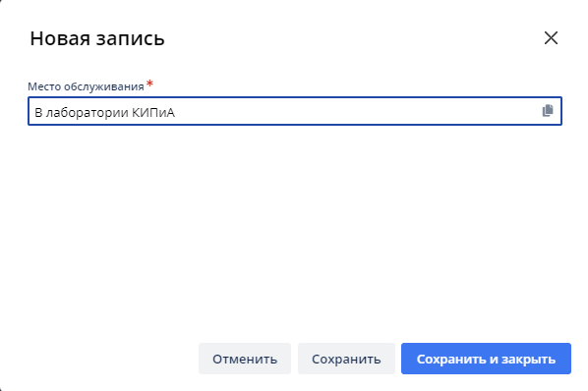The height and width of the screenshot is (391, 588).
Task: Click the blue Сохранить и закрыть button
Action: 486,359
